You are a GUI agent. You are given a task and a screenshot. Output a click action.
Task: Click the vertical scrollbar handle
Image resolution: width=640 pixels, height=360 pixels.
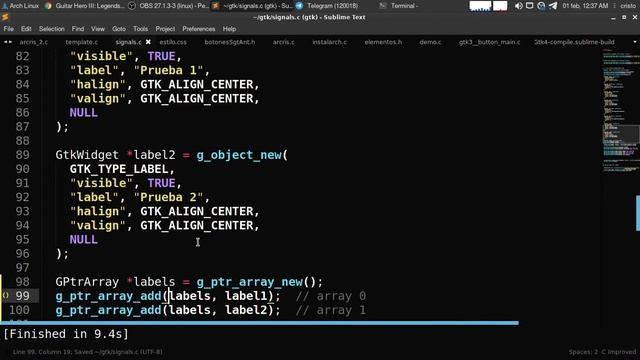[638, 213]
